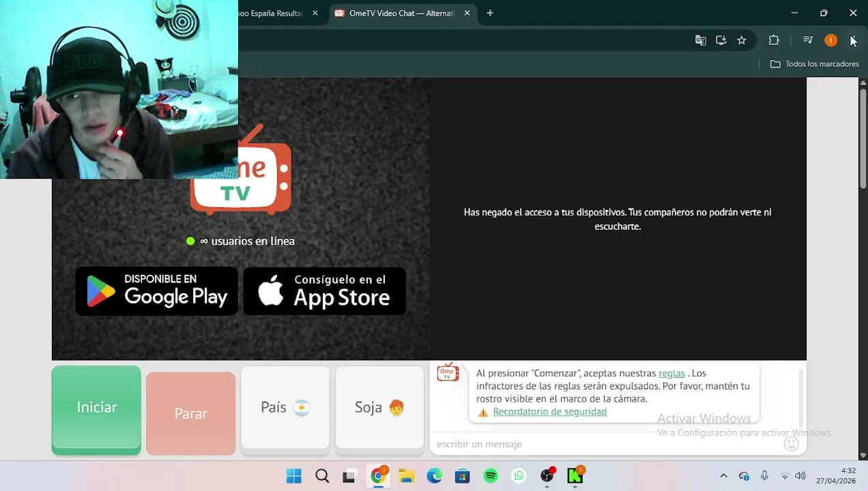Open Spotify from taskbar
This screenshot has width=868, height=491.
[491, 476]
